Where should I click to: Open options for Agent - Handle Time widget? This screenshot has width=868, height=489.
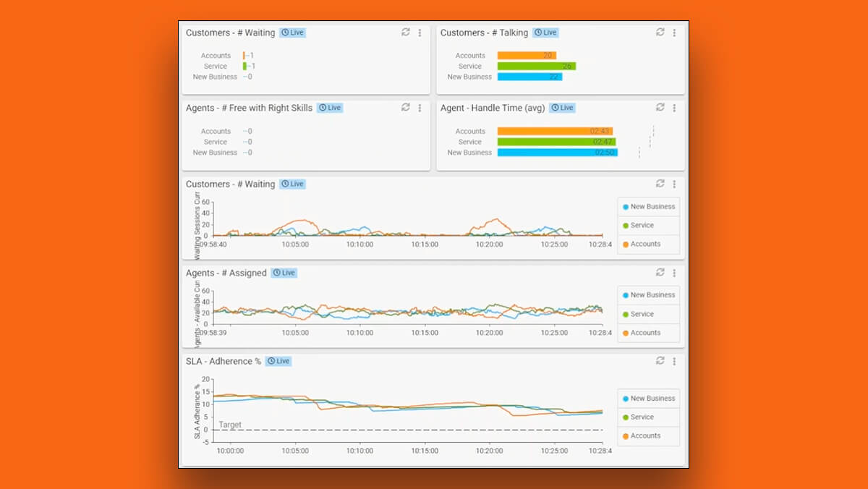coord(674,108)
